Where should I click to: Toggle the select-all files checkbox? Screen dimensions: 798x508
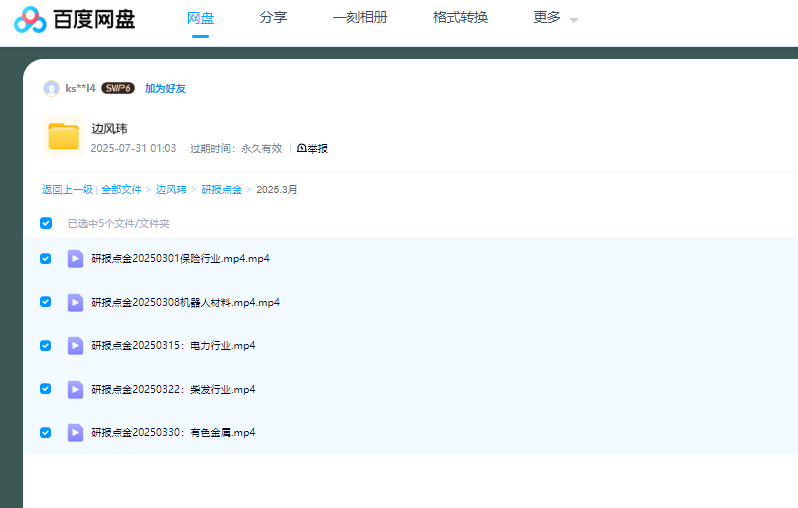(x=46, y=223)
